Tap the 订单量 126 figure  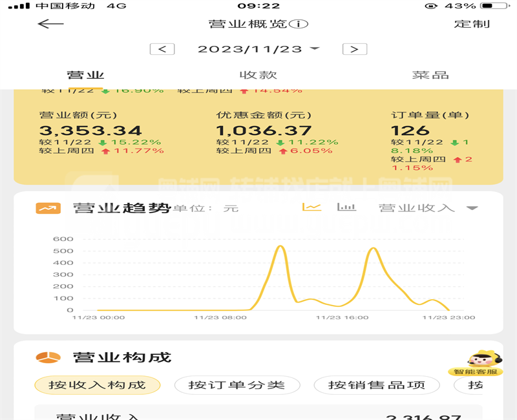pyautogui.click(x=410, y=131)
